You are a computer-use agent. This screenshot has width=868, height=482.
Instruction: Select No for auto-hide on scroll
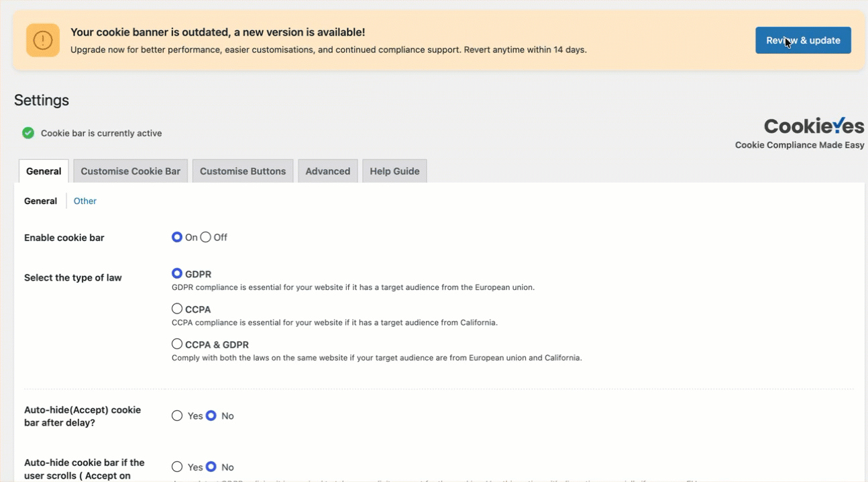pos(211,467)
